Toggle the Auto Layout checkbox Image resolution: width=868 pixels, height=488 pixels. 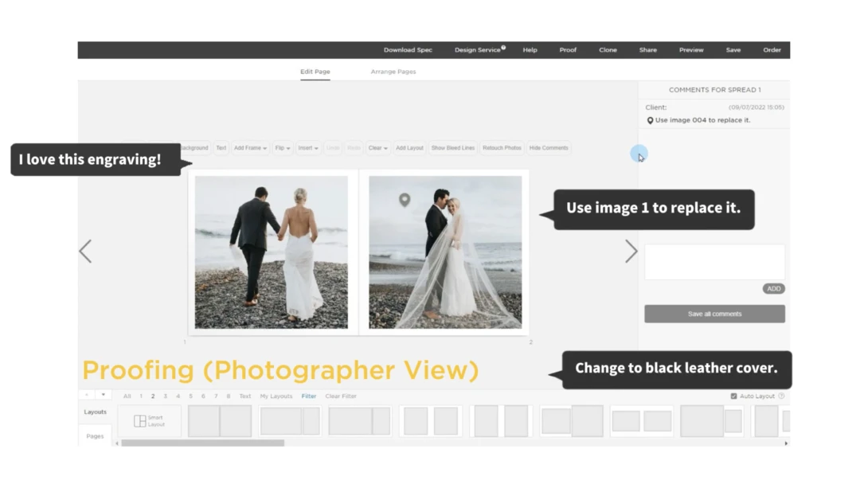coord(733,396)
